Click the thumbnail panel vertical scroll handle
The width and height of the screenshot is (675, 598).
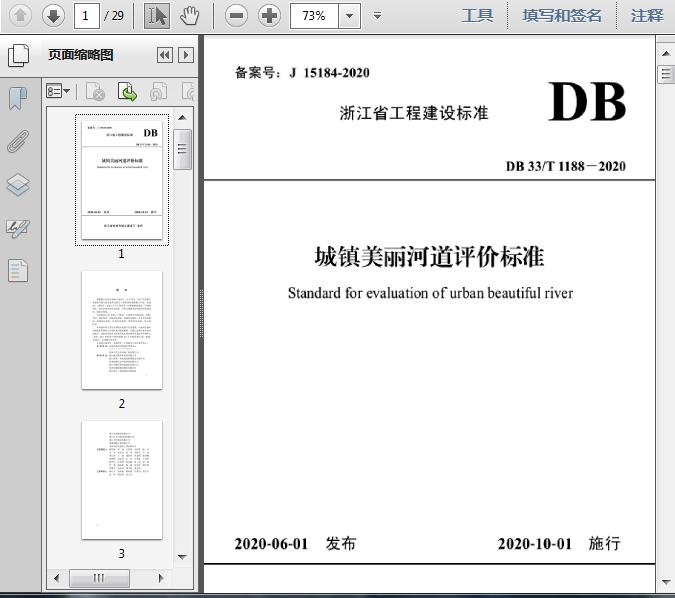coord(183,149)
